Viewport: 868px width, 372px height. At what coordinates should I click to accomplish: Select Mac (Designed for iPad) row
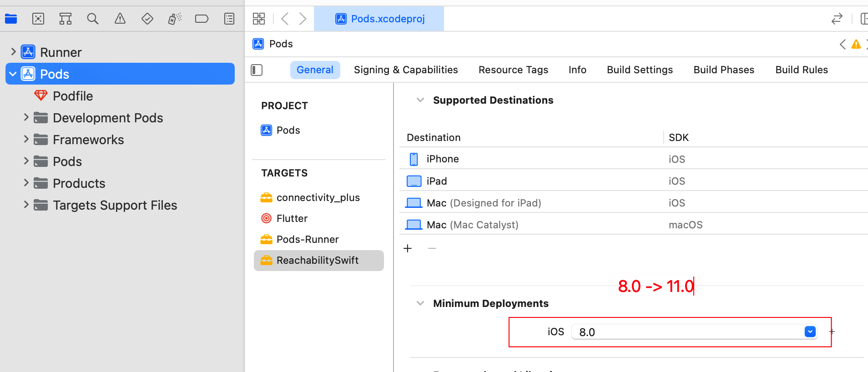(633, 203)
